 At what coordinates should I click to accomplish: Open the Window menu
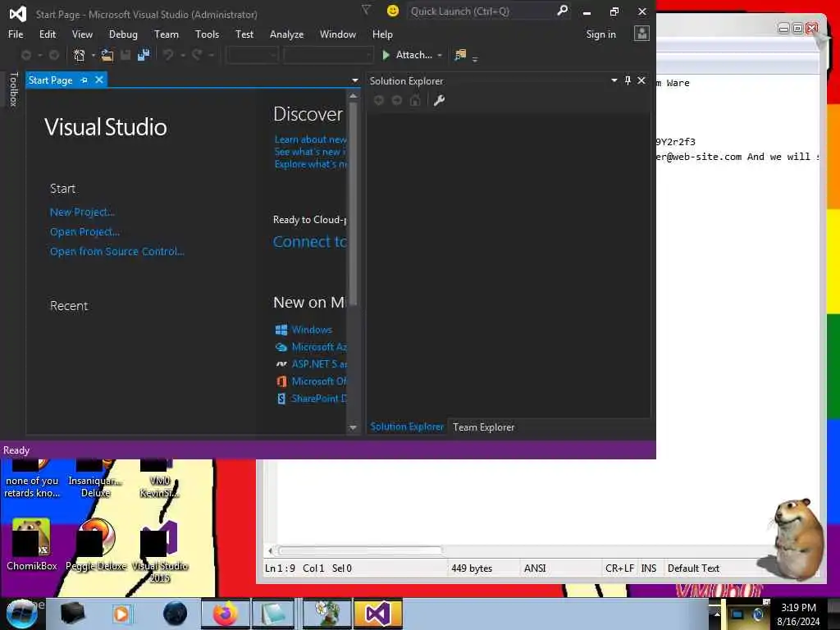point(337,34)
